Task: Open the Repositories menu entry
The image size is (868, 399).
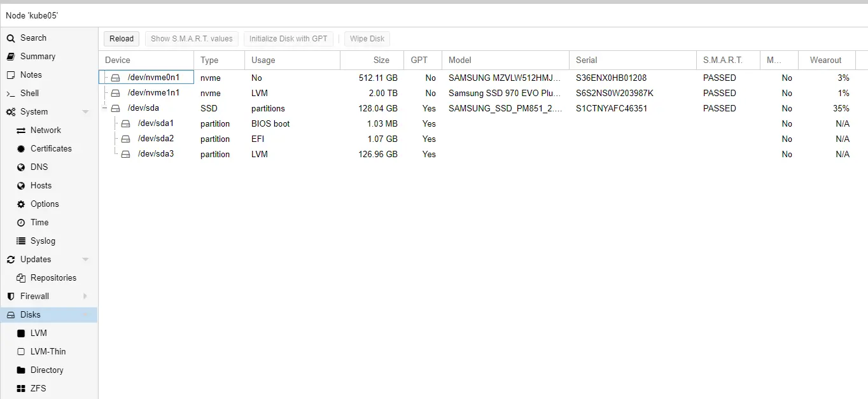Action: [53, 278]
